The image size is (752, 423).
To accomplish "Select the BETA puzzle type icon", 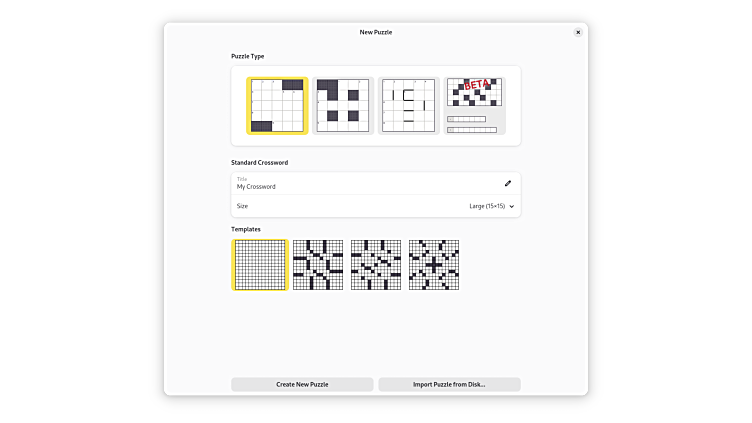I will coord(475,105).
